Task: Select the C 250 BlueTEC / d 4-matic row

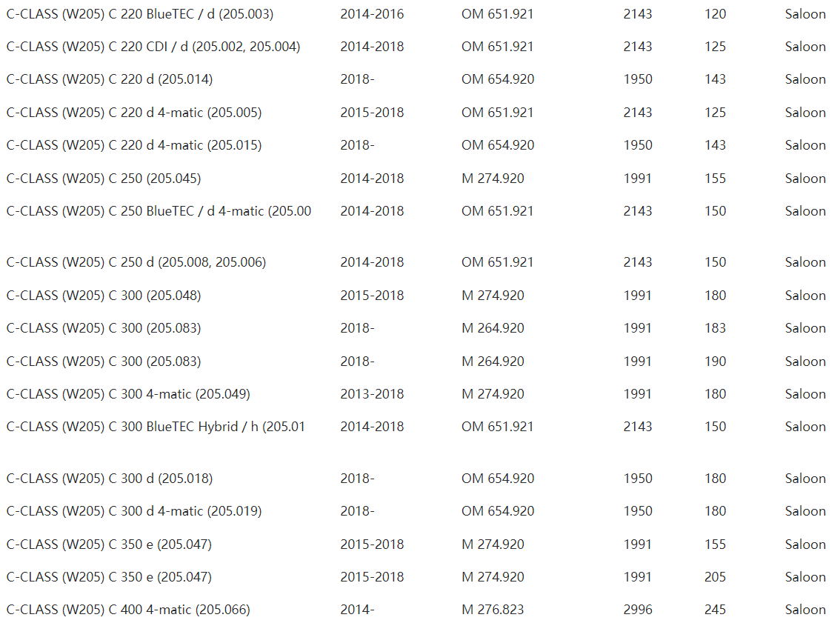Action: coord(159,211)
